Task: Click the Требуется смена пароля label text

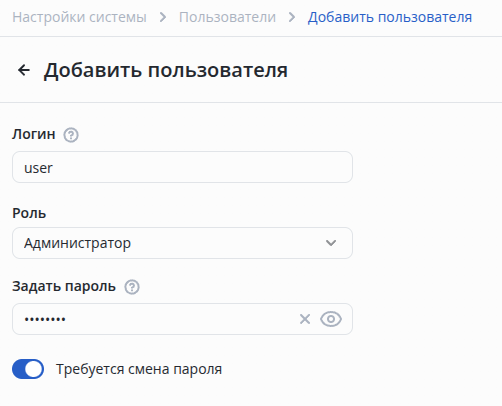Action: tap(139, 369)
